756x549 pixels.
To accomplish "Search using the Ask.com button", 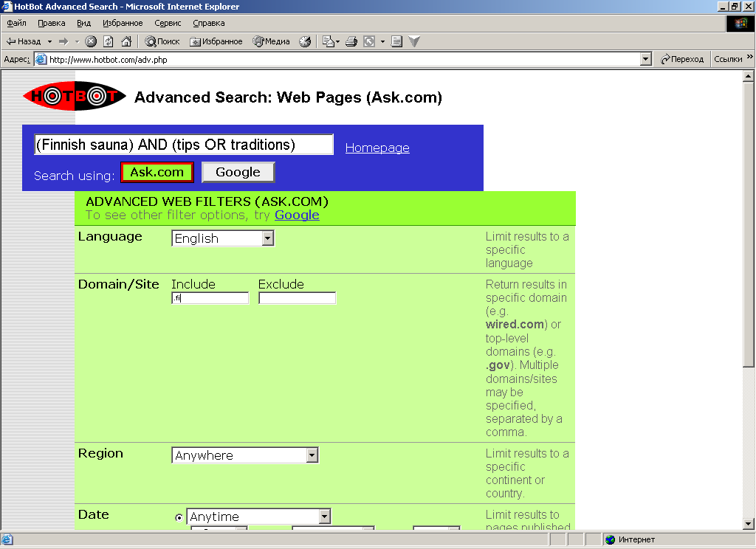I will click(x=157, y=172).
